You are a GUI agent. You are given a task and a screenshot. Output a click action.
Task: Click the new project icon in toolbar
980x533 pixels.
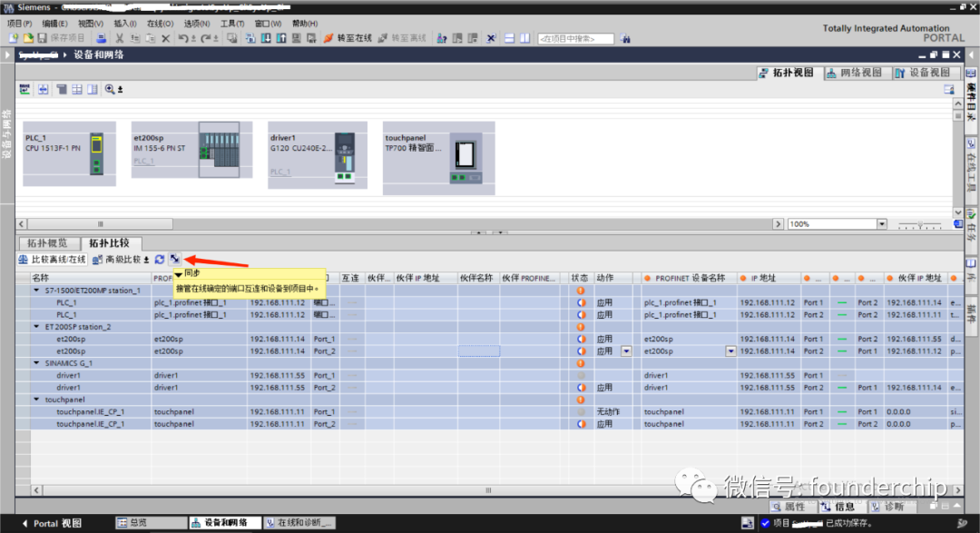pos(14,38)
